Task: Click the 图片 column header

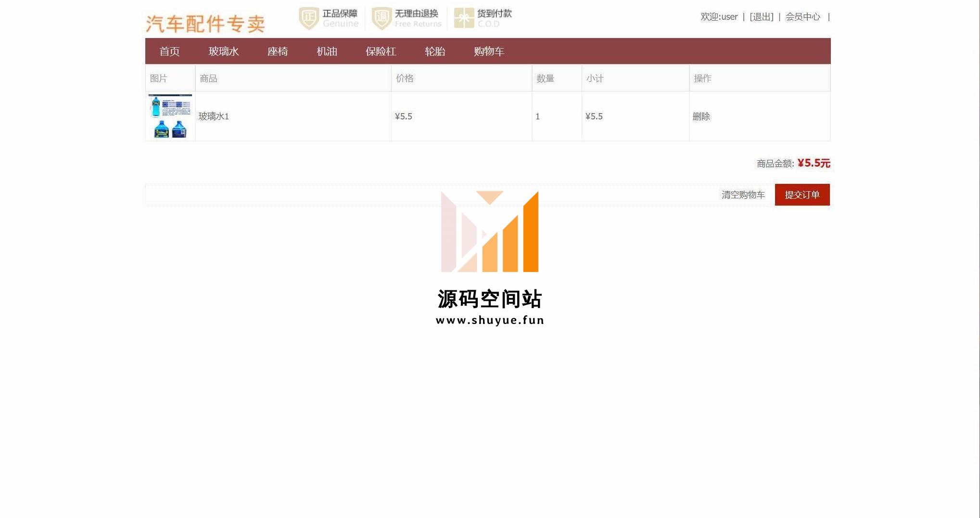Action: click(159, 78)
